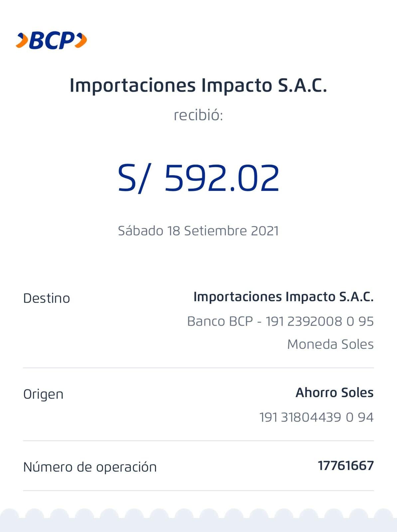Select the Ahorro Soles origin account name
Screen dimensions: 397x532
[334, 393]
